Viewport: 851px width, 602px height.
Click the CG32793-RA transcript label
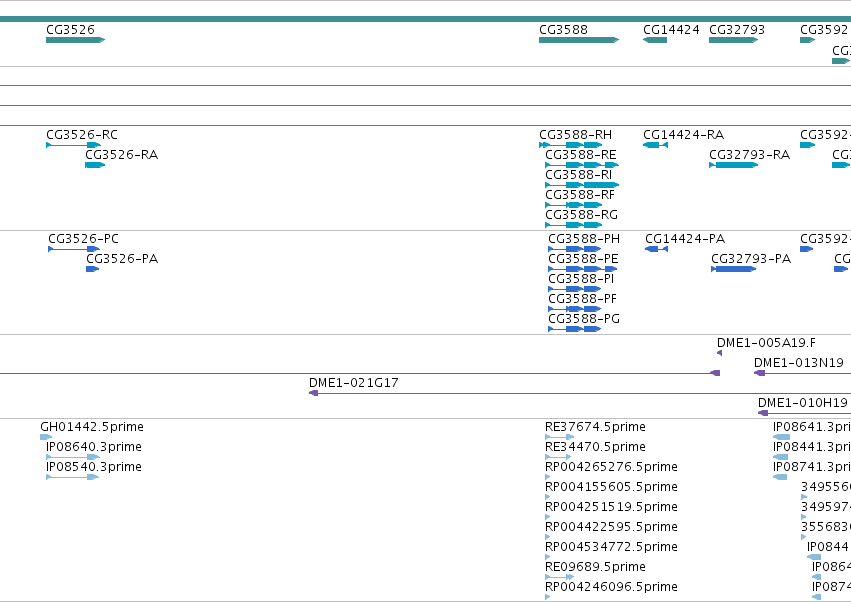tap(750, 155)
